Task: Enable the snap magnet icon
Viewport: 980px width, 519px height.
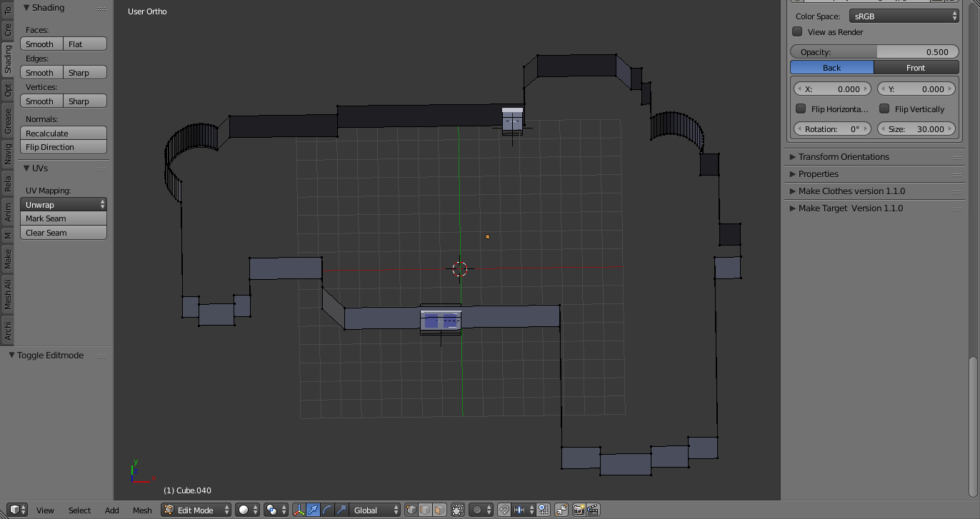Action: (x=504, y=510)
